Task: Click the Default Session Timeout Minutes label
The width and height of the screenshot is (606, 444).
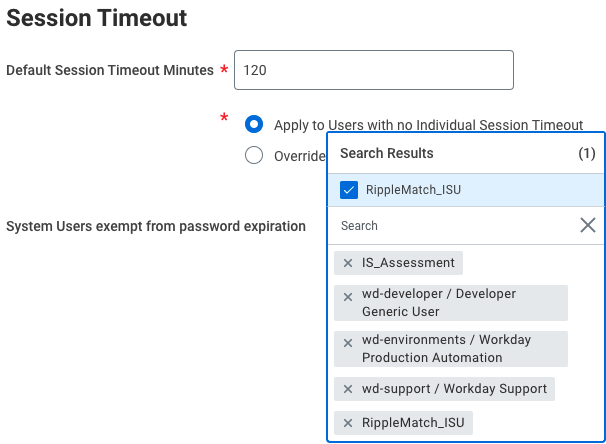Action: (x=110, y=70)
